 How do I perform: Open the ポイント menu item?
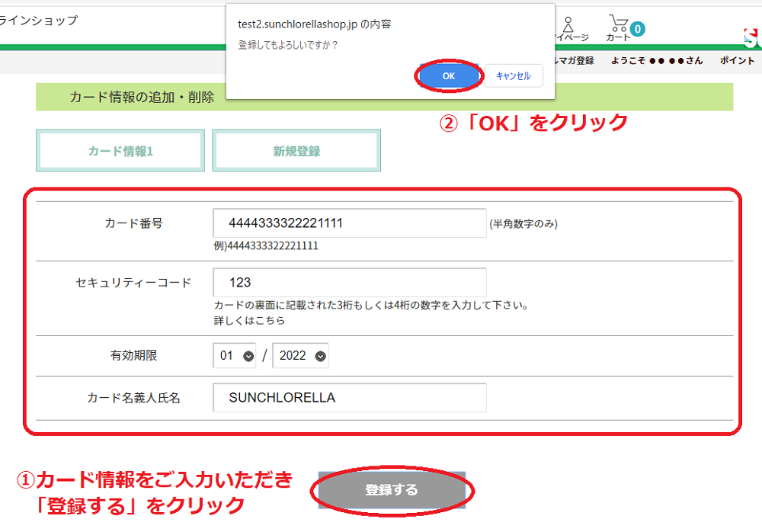(x=737, y=61)
